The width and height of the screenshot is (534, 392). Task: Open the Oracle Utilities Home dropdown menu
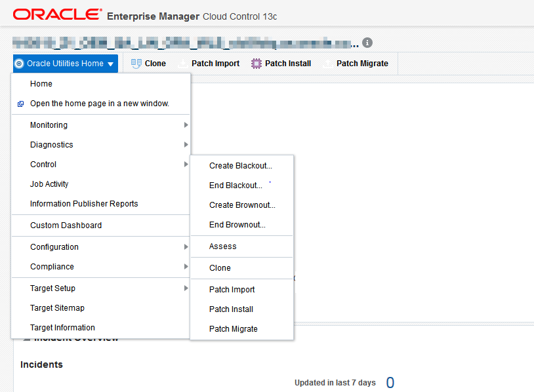point(66,64)
